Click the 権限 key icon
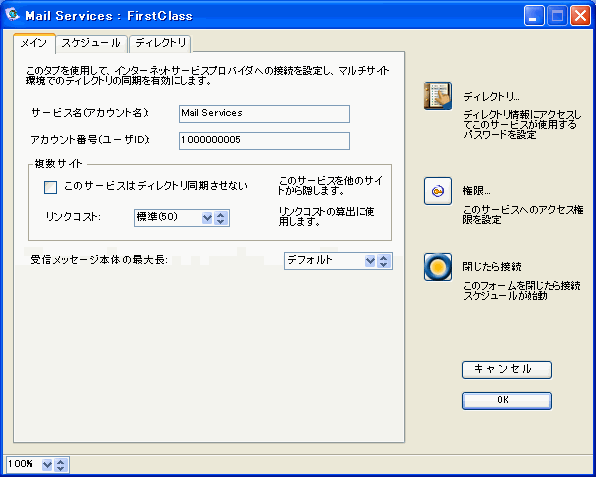596x477 pixels. click(438, 191)
